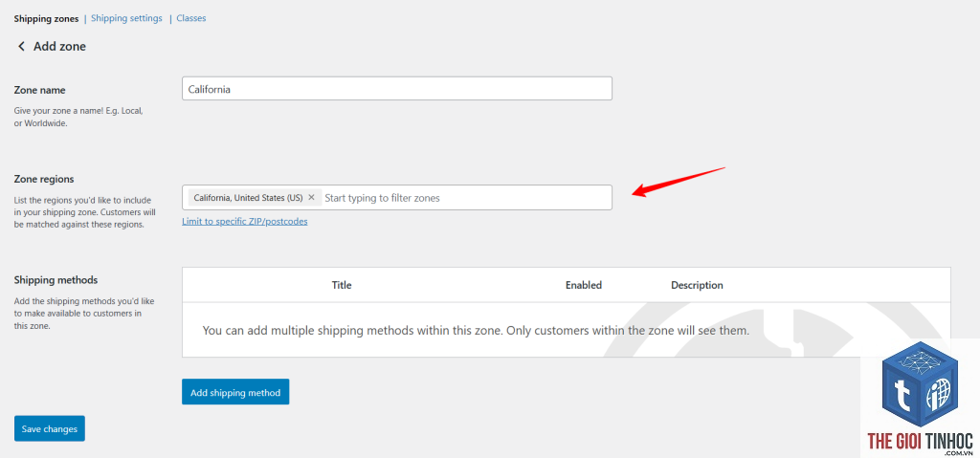Remove the California, United States (US) region tag
Image resolution: width=980 pixels, height=458 pixels.
(x=311, y=197)
